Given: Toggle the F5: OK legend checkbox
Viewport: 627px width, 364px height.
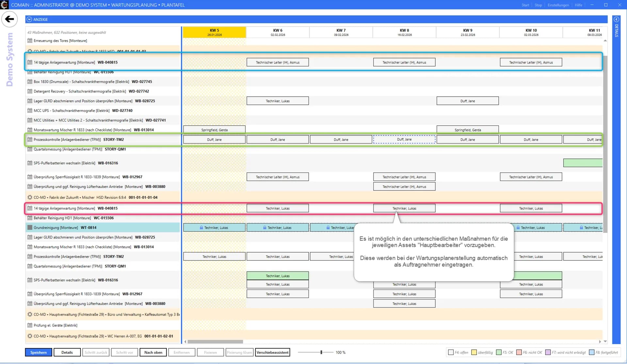Looking at the screenshot, I should click(499, 353).
